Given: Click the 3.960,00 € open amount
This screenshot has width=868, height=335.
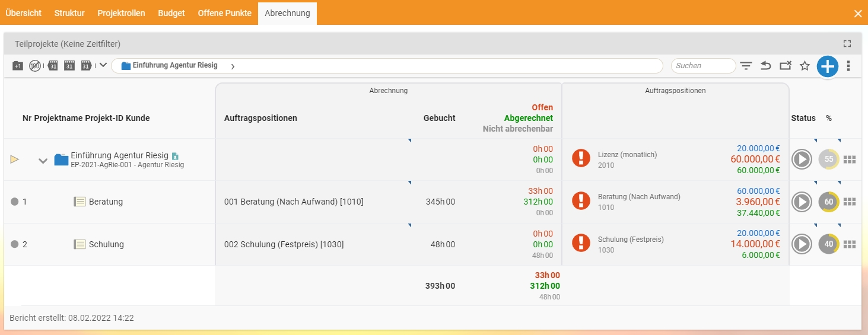Looking at the screenshot, I should click(758, 202).
